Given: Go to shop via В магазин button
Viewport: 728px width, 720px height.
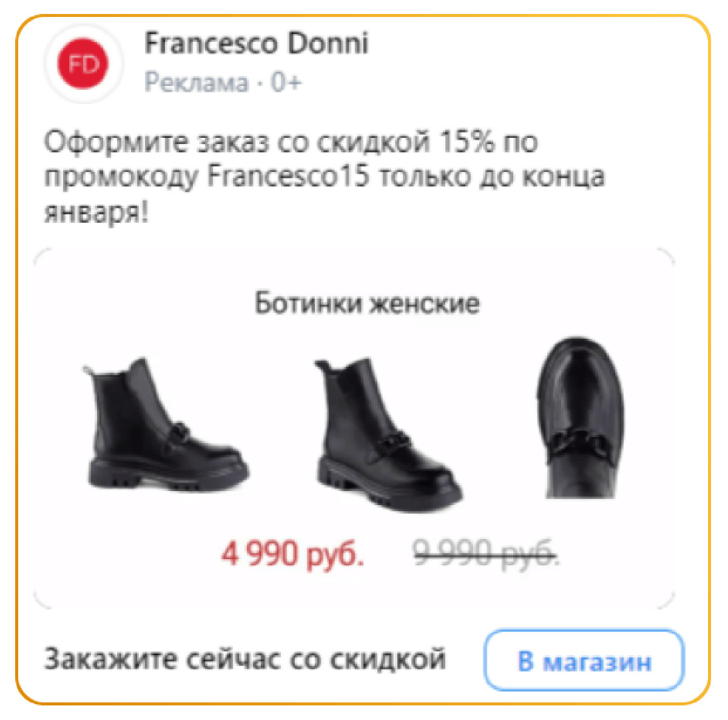Looking at the screenshot, I should coord(584,661).
